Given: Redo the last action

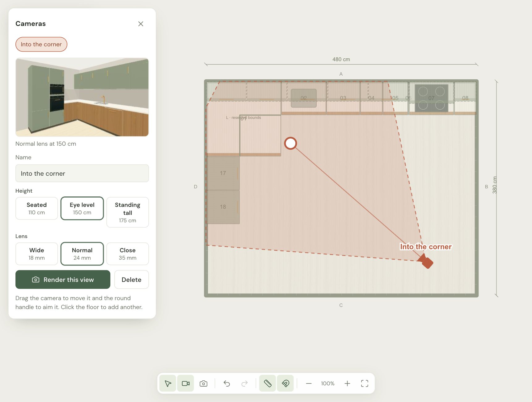Looking at the screenshot, I should (244, 383).
